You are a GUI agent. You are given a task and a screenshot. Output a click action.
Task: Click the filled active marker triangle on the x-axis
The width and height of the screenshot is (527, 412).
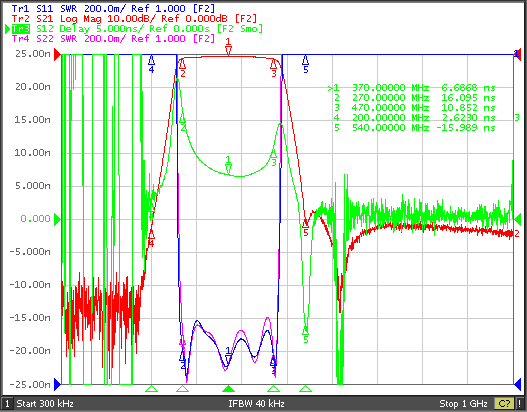229,389
